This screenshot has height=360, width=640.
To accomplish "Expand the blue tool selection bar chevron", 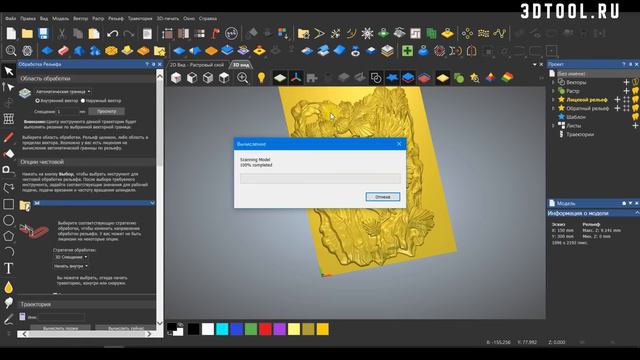I will (x=152, y=203).
